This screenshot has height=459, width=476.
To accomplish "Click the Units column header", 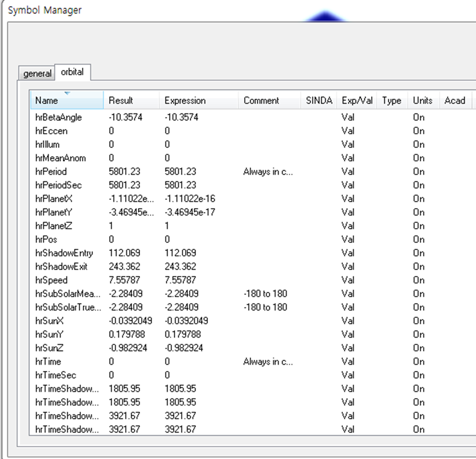I will point(422,100).
